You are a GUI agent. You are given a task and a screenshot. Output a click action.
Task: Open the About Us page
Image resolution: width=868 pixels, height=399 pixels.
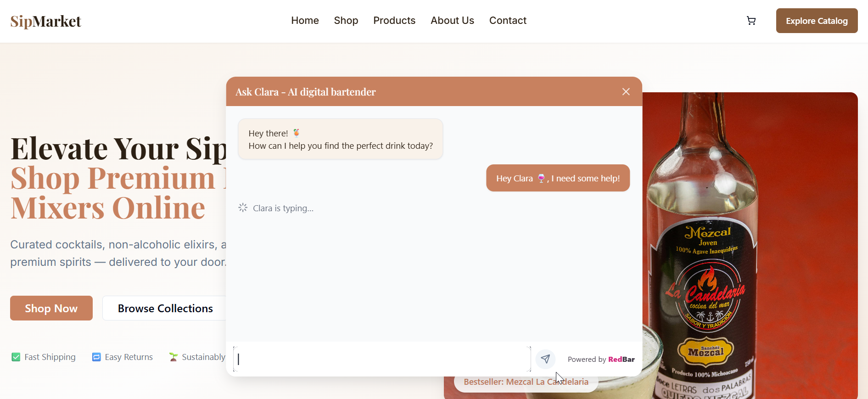tap(452, 21)
